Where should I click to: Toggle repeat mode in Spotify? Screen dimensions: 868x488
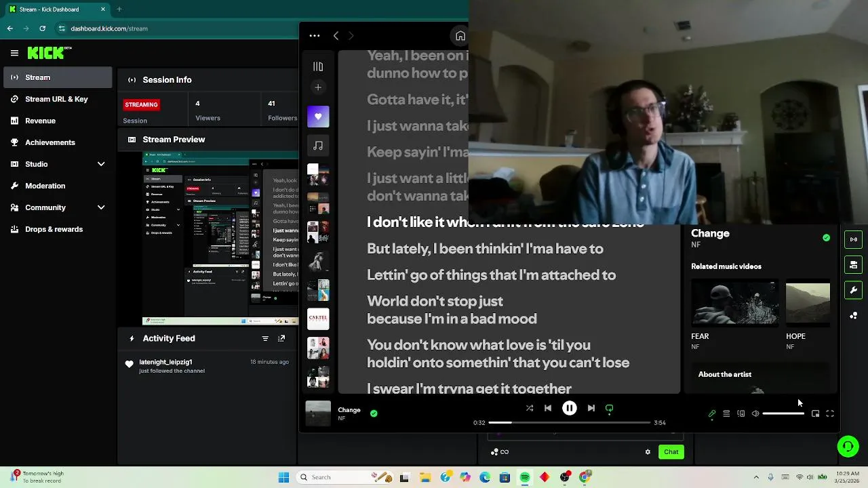pyautogui.click(x=609, y=408)
